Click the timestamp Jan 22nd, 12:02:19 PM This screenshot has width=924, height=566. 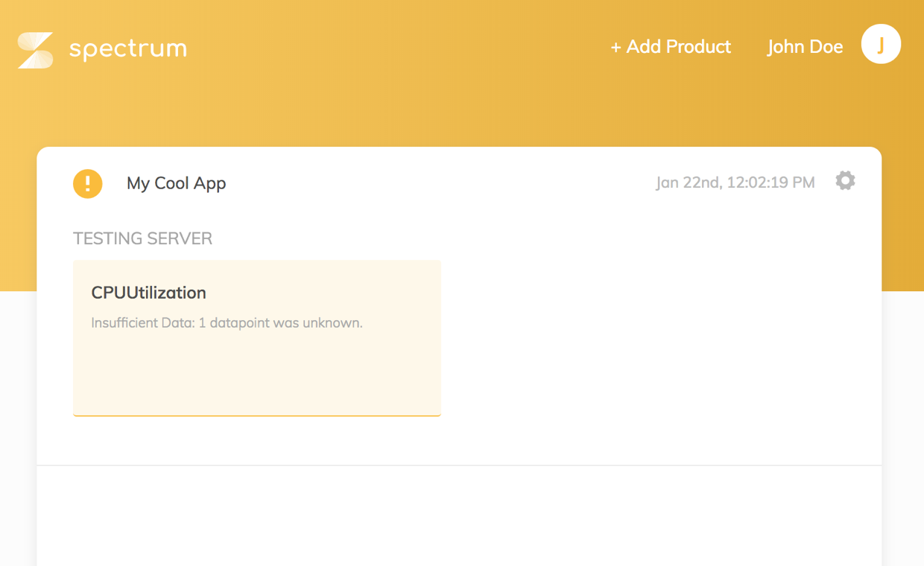pos(735,182)
